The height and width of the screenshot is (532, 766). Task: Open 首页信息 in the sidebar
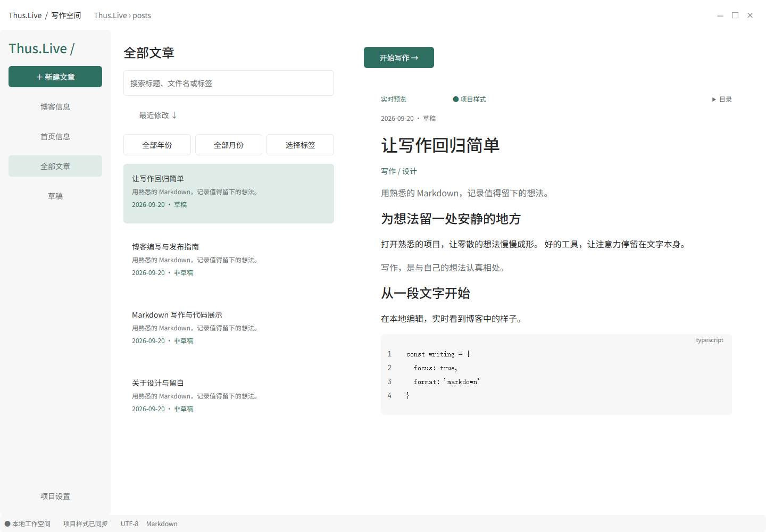coord(55,136)
